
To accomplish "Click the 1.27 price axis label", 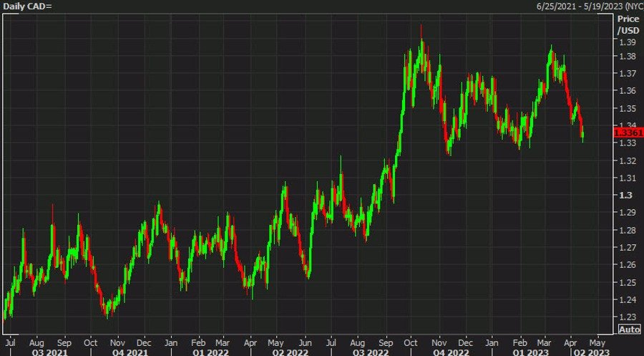I will [x=627, y=248].
